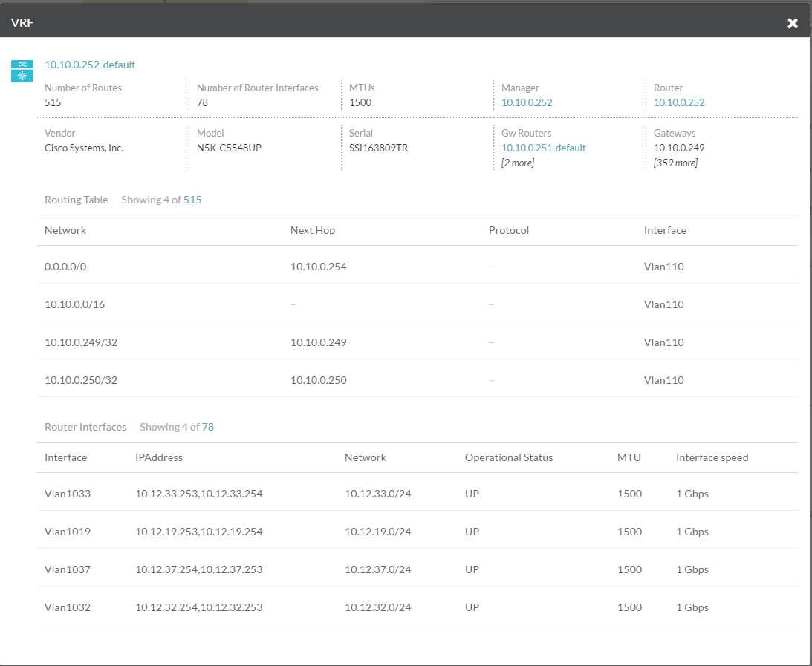The height and width of the screenshot is (666, 812).
Task: Select the 10.10.0.249/32 network cell
Action: click(x=81, y=342)
